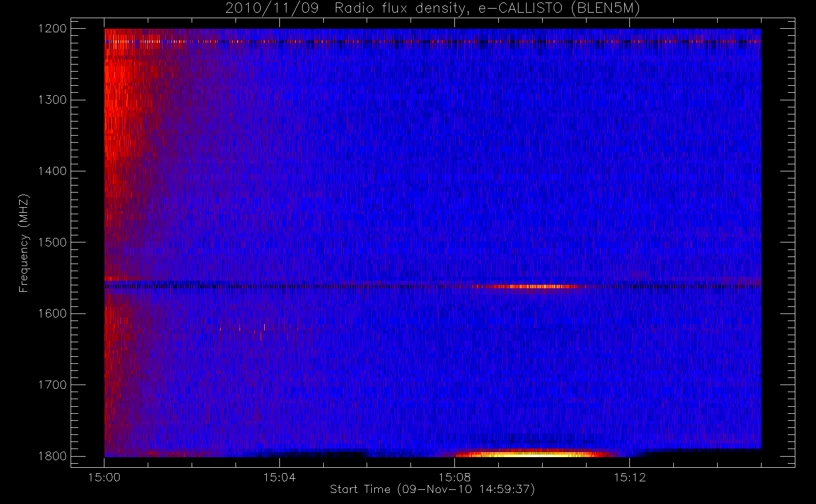Image resolution: width=816 pixels, height=504 pixels.
Task: Click the 1300 frequency tick label
Action: (x=52, y=100)
